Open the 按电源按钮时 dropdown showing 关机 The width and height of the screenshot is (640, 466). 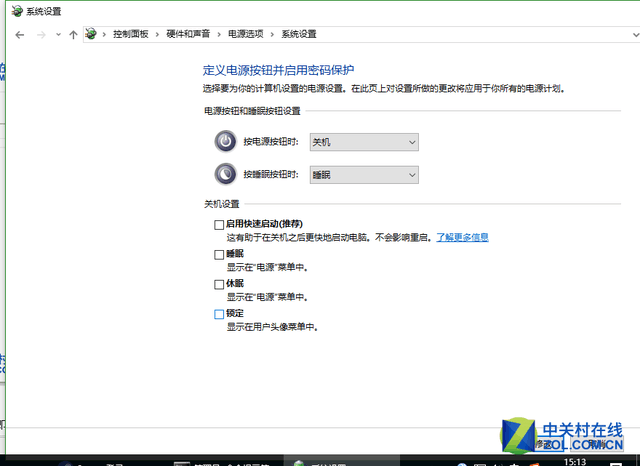pyautogui.click(x=363, y=142)
